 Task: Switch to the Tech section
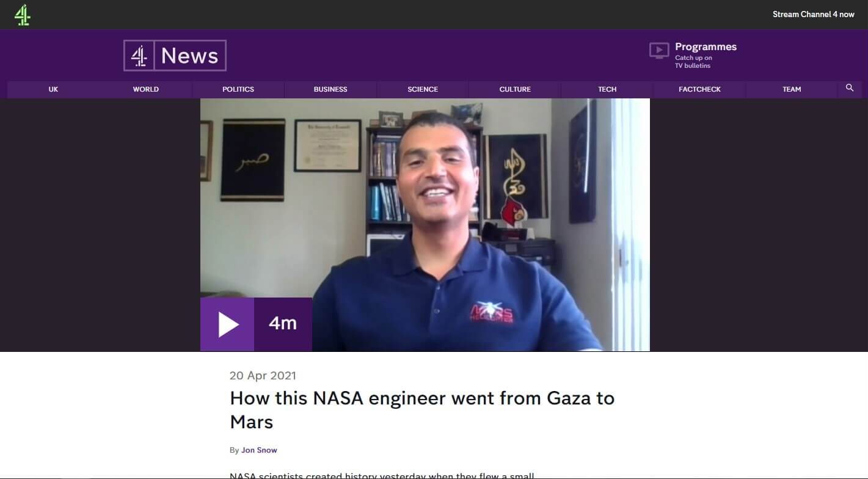607,89
